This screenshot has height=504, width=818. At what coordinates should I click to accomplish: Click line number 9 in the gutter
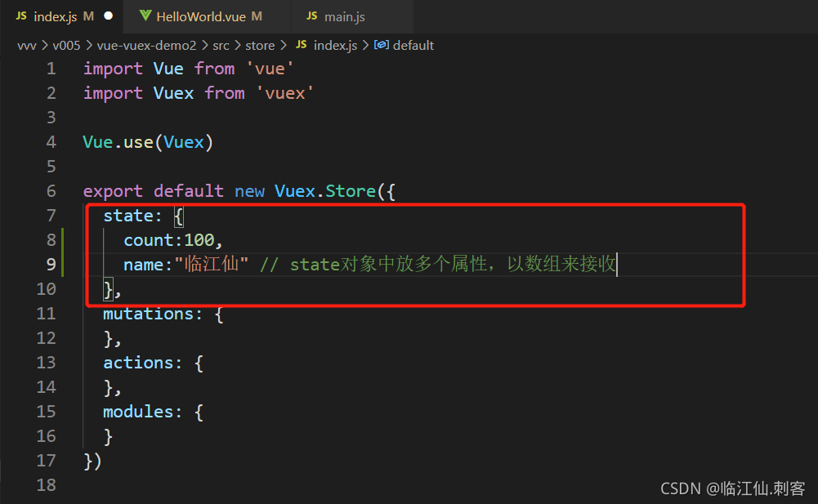click(x=51, y=265)
